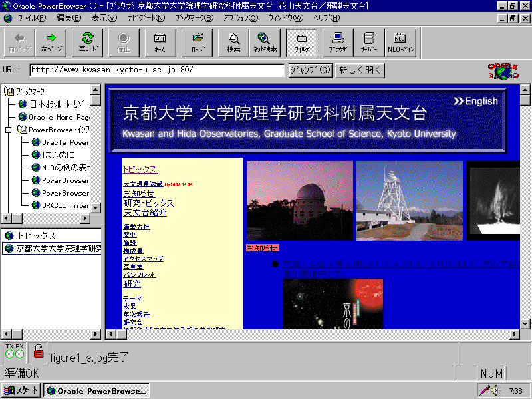
Task: Go back with the 前ページ toolbar button
Action: (x=20, y=43)
